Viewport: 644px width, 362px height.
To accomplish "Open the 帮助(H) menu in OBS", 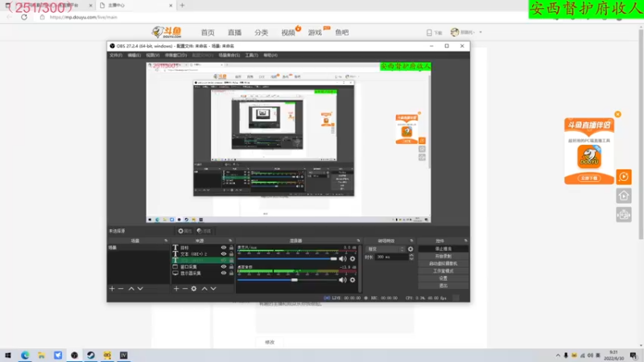I will tap(270, 55).
